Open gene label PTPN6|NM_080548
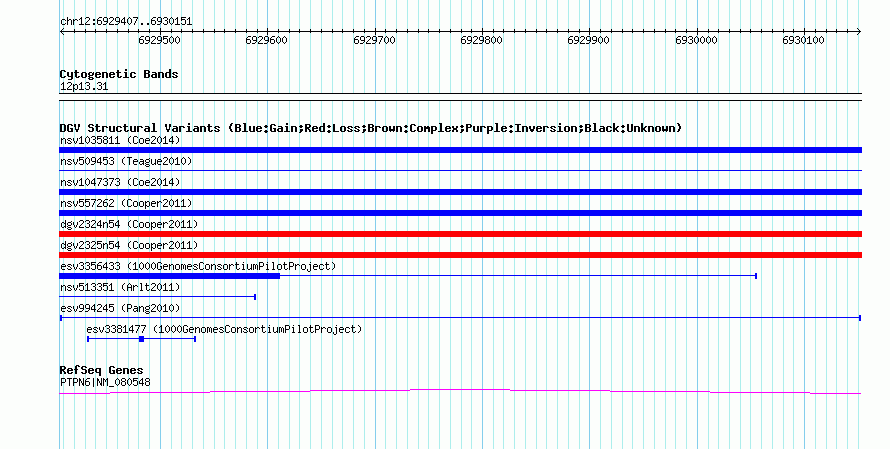Screen dimensions: 890x449 (105, 383)
